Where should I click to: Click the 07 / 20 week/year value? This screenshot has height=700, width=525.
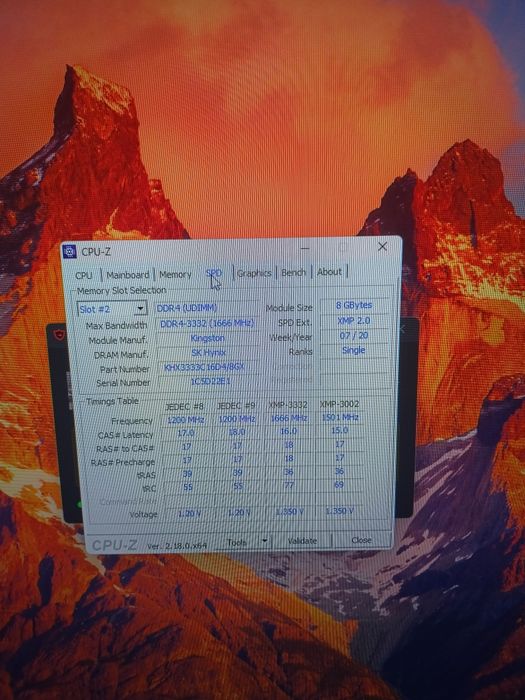[x=354, y=335]
